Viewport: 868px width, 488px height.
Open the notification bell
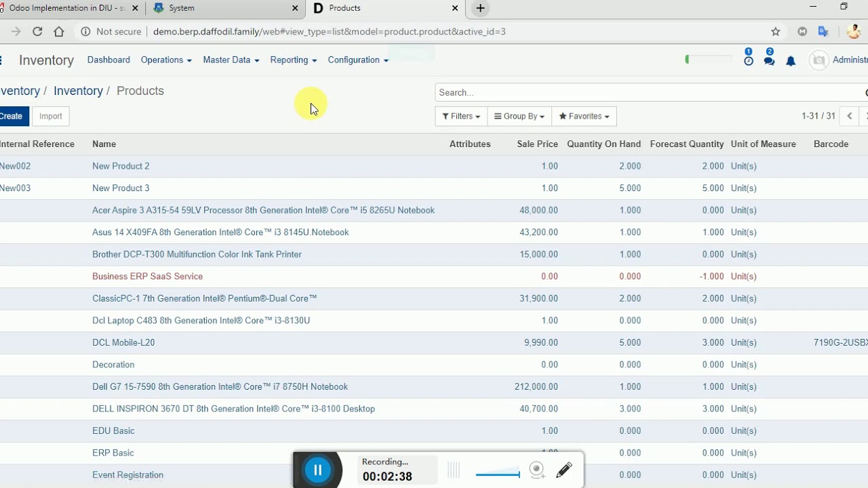tap(791, 61)
